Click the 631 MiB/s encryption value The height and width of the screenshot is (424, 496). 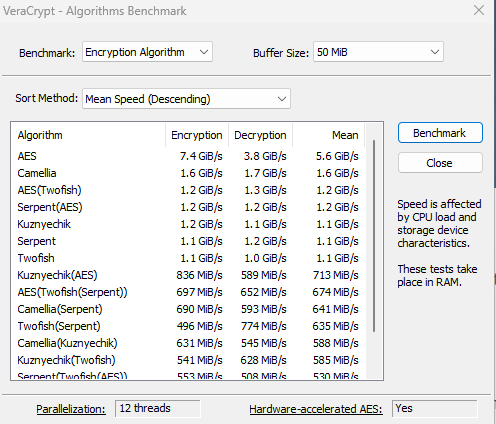(x=199, y=343)
